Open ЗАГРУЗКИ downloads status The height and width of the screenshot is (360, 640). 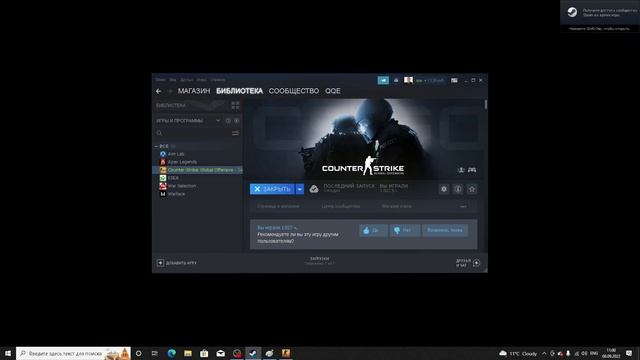coord(320,261)
